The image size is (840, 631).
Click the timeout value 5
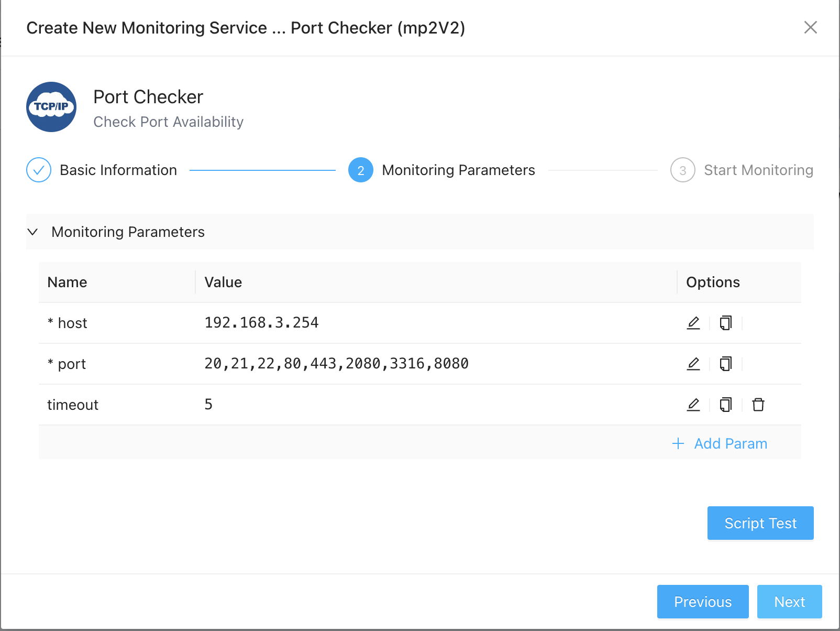(x=208, y=405)
